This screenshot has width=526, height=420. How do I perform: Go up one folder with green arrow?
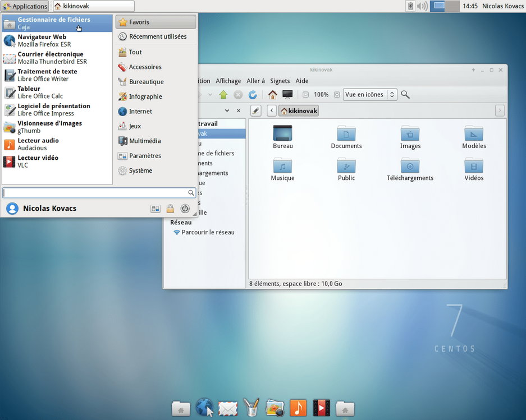[223, 95]
